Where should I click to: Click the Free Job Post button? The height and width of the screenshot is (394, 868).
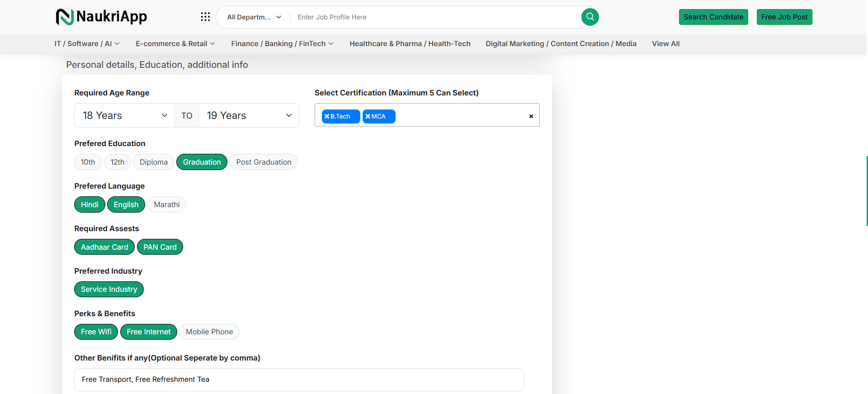784,17
